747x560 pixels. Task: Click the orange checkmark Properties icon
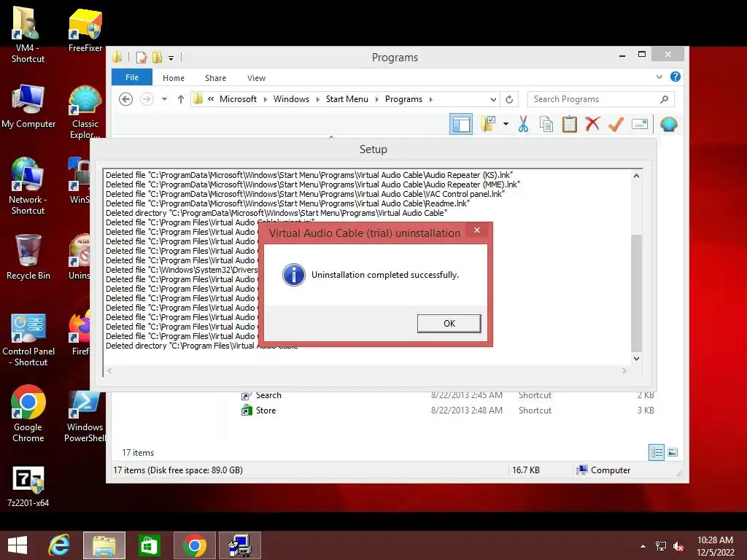tap(616, 124)
